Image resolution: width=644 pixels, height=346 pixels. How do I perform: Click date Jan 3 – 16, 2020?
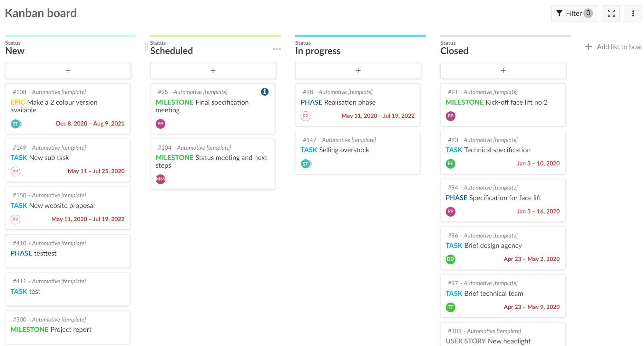point(538,211)
